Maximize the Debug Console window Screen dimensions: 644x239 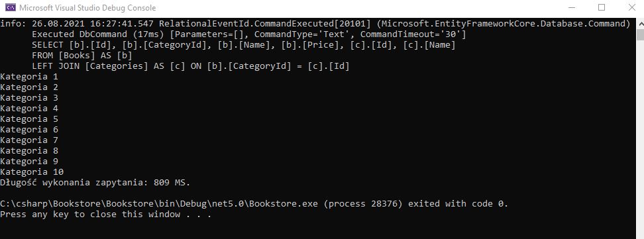coord(602,7)
